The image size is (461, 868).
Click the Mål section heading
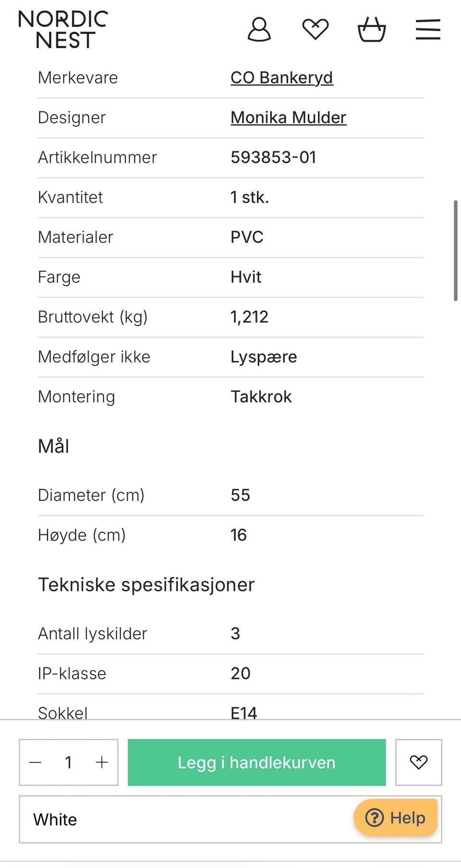[54, 446]
